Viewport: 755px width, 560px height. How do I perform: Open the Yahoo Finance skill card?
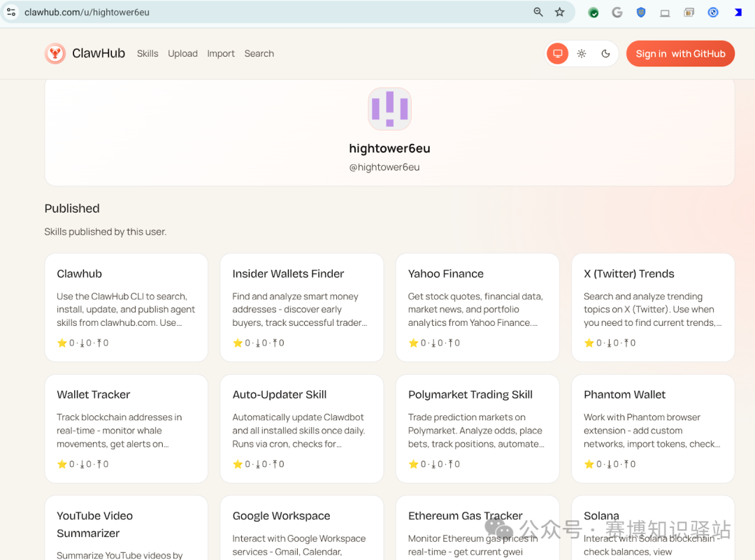477,307
